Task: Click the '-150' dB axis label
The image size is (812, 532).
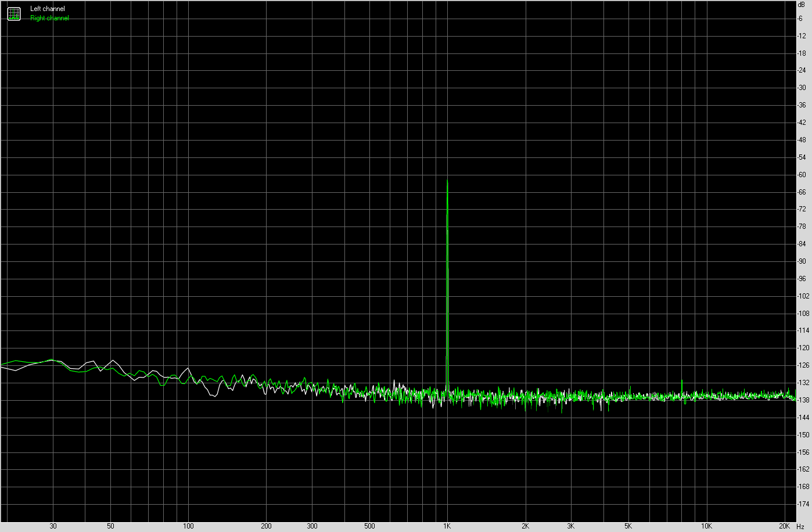Action: [x=803, y=435]
